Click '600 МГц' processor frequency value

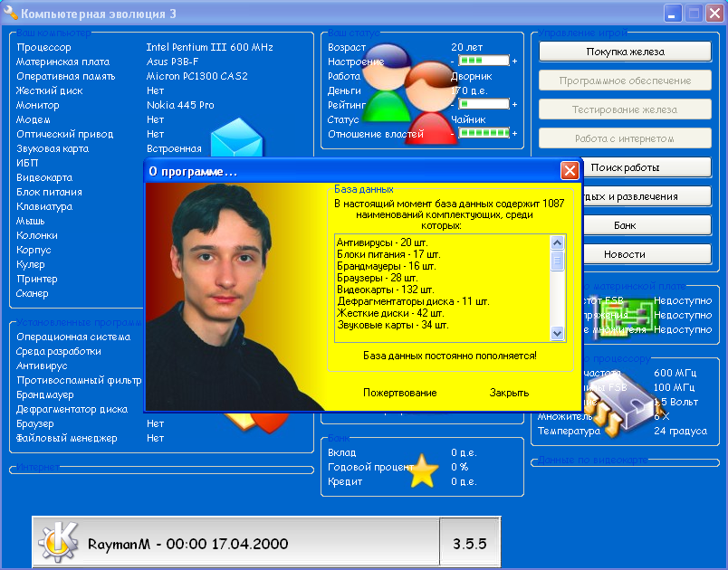675,373
